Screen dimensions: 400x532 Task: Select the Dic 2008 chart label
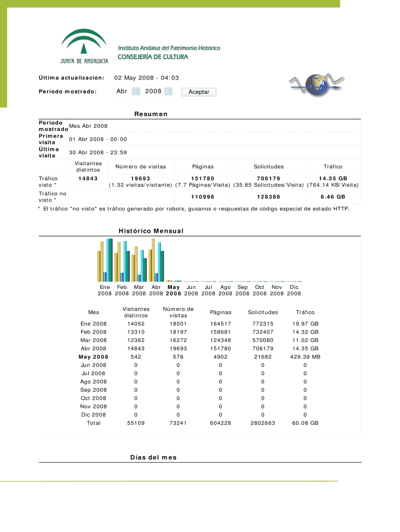click(294, 290)
